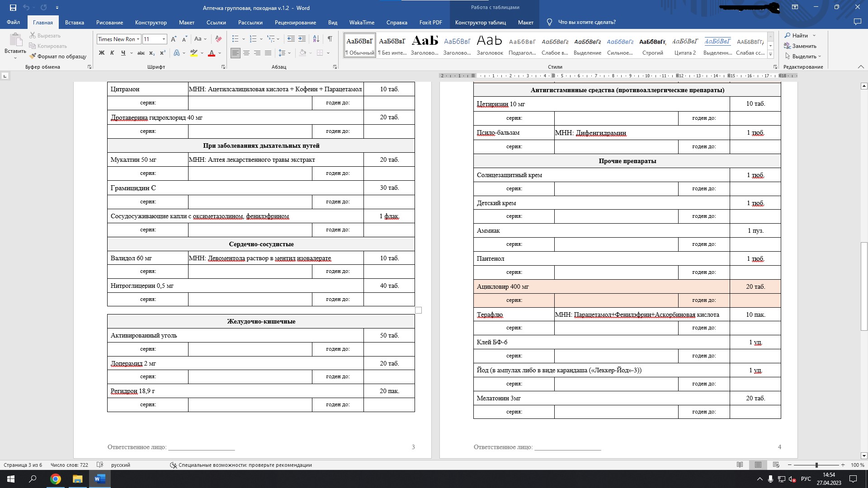Toggle bold (Ж) formatting
The width and height of the screenshot is (868, 488).
(102, 53)
